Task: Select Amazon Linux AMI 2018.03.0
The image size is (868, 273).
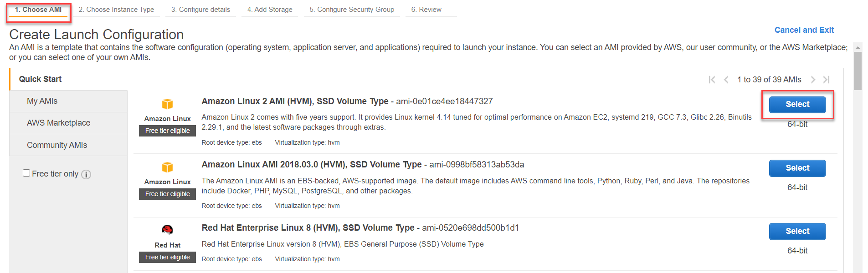Action: pyautogui.click(x=797, y=168)
